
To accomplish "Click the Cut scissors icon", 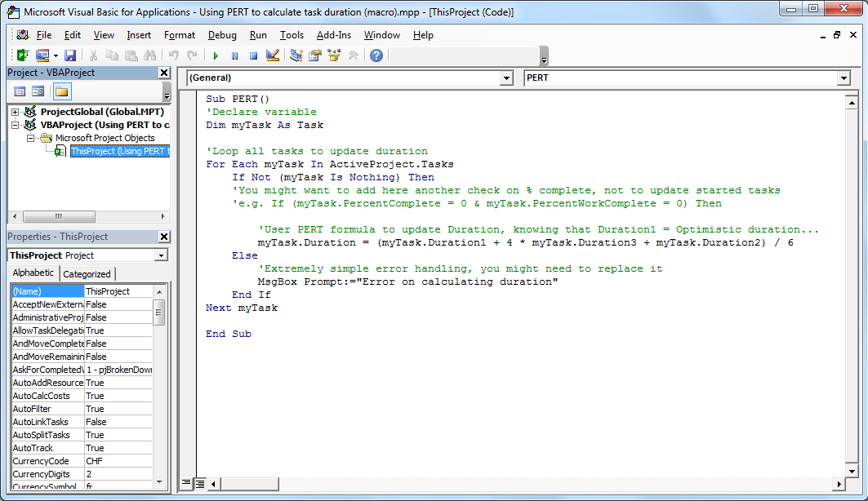I will 94,55.
